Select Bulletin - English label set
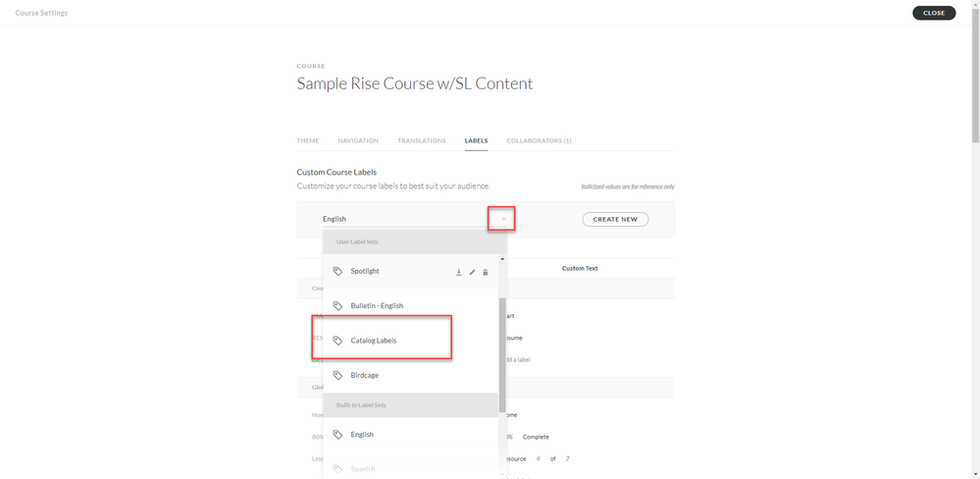The image size is (980, 479). 377,306
